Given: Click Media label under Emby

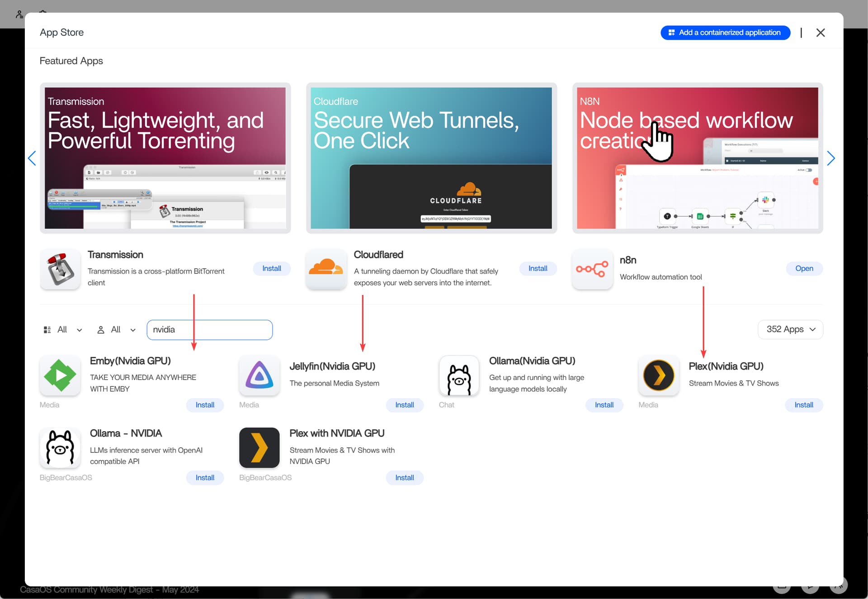Looking at the screenshot, I should (x=49, y=405).
